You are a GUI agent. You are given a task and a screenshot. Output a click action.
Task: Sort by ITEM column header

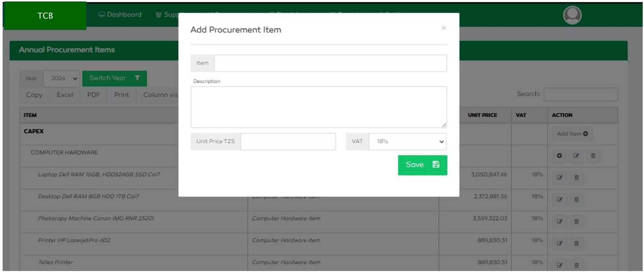[x=30, y=115]
